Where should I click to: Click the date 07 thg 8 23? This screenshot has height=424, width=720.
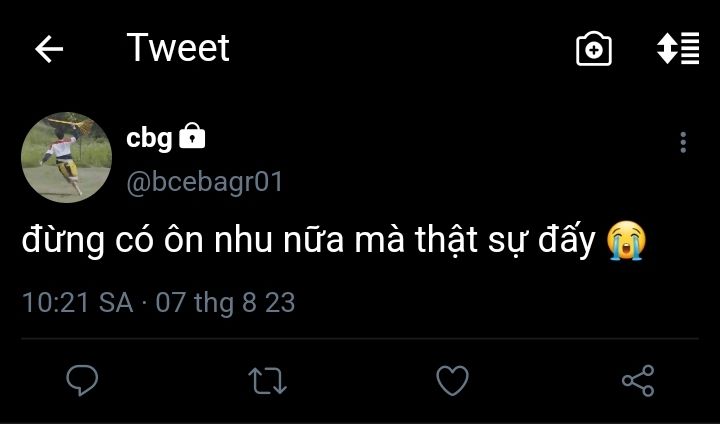[225, 303]
